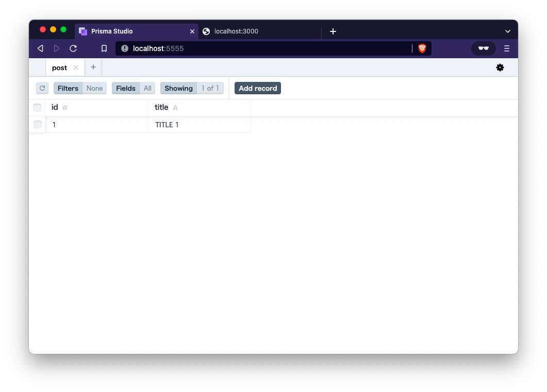Open the site security info icon
Screen dimensions: 547x392
125,48
